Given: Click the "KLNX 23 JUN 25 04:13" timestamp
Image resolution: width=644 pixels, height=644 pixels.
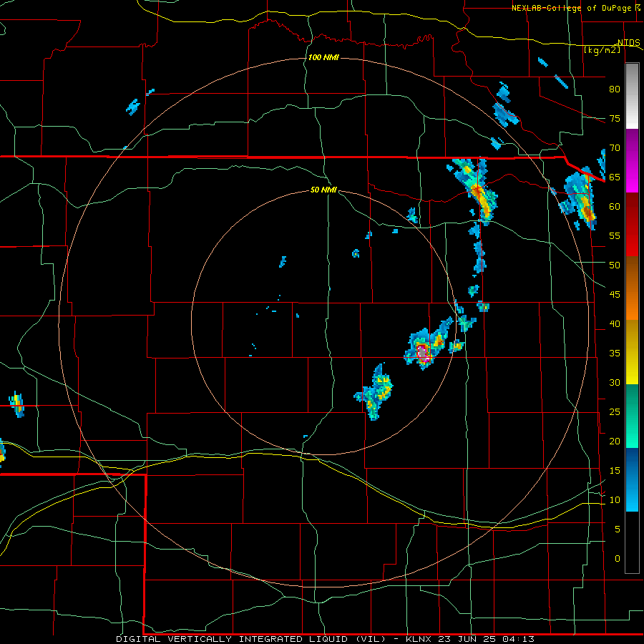Looking at the screenshot, I should coord(470,639).
